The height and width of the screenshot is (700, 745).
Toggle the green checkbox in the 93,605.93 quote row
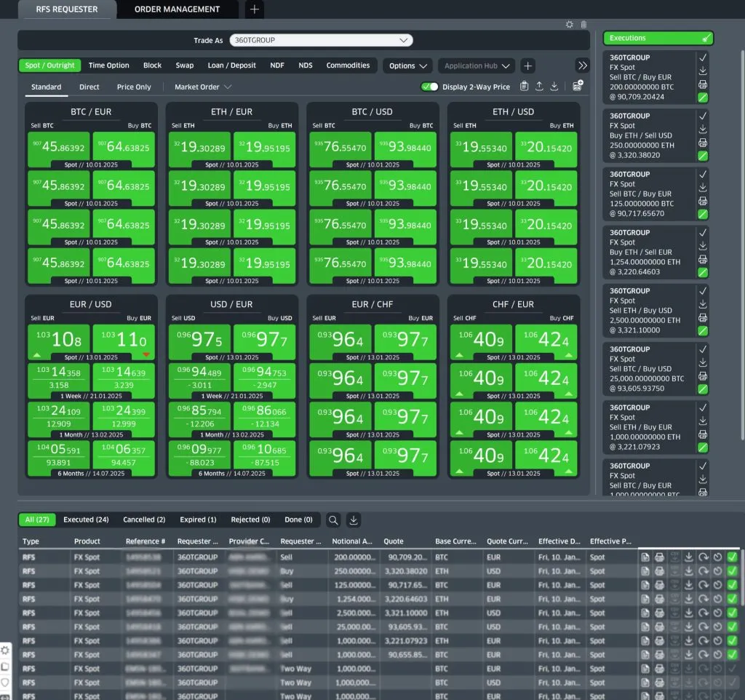[732, 627]
